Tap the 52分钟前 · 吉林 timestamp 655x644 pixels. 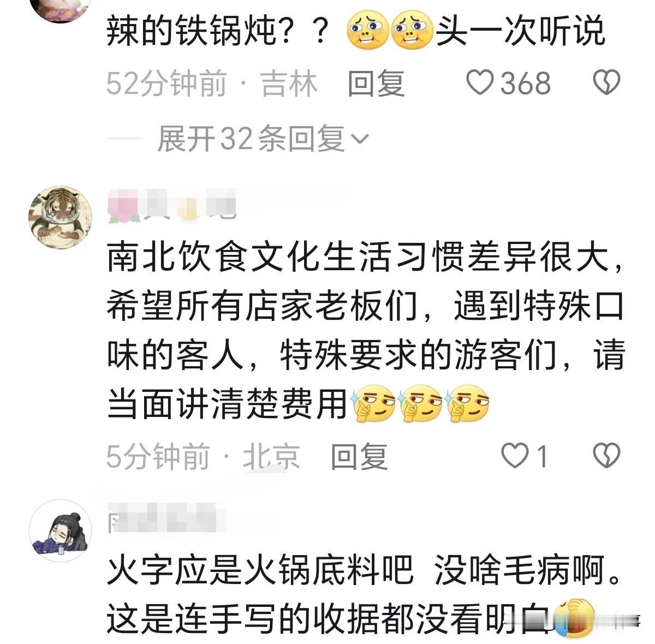pos(212,84)
